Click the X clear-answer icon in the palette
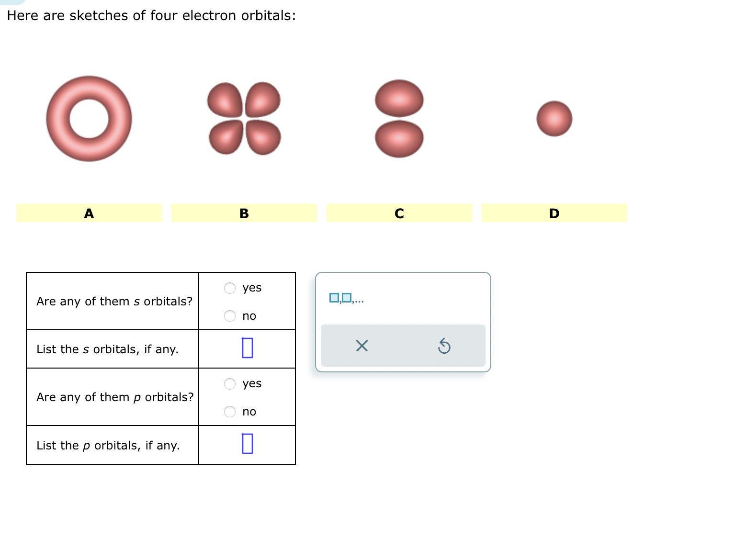The image size is (746, 560). point(362,346)
